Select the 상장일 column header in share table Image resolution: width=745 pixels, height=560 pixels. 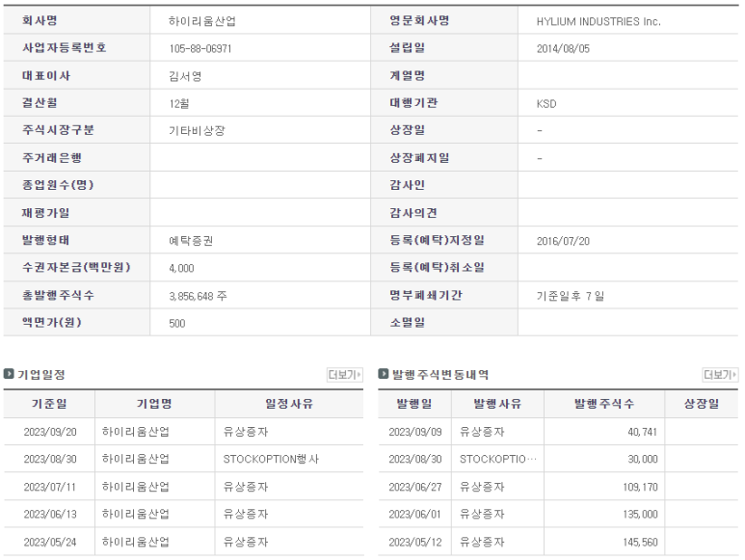[702, 404]
